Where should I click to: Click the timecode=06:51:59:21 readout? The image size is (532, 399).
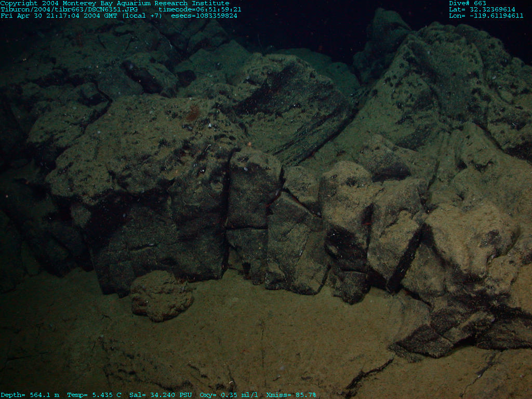[x=200, y=9]
